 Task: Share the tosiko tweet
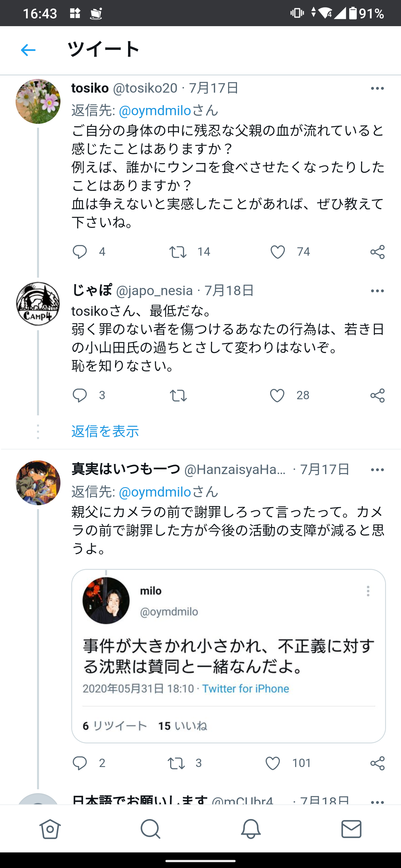tap(377, 252)
